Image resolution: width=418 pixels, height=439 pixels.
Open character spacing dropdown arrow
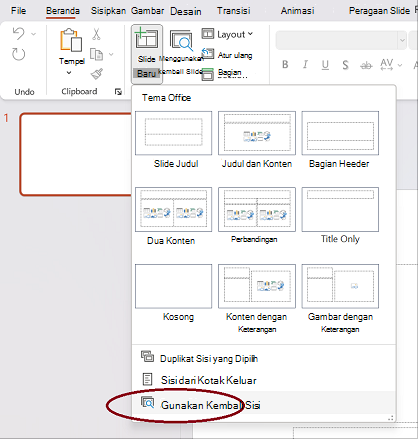click(400, 65)
